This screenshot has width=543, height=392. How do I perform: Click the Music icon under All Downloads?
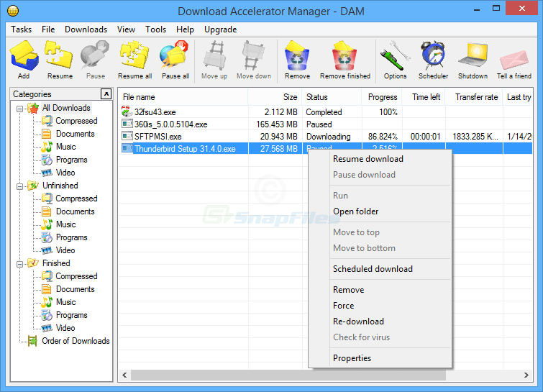pyautogui.click(x=47, y=147)
